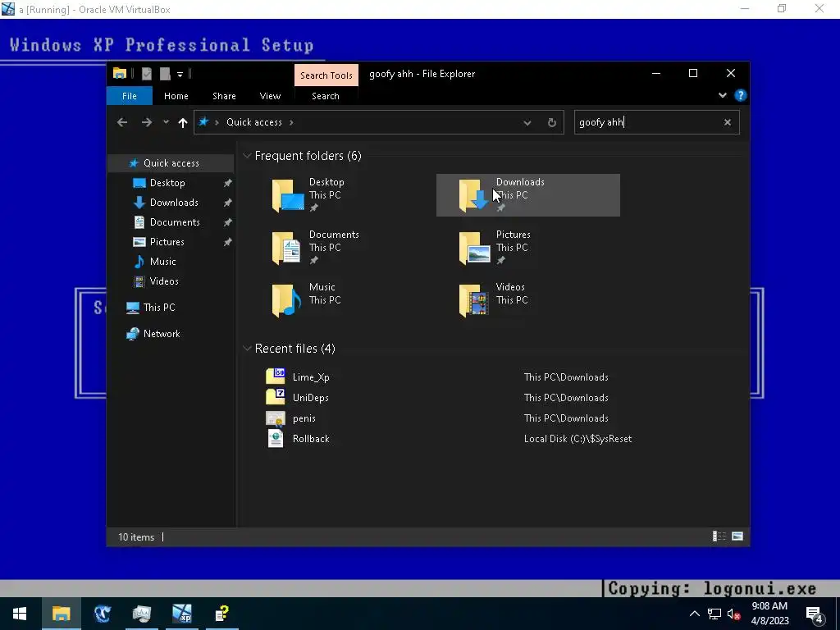
Task: Select the Lime_Xp ISO file
Action: (x=311, y=377)
